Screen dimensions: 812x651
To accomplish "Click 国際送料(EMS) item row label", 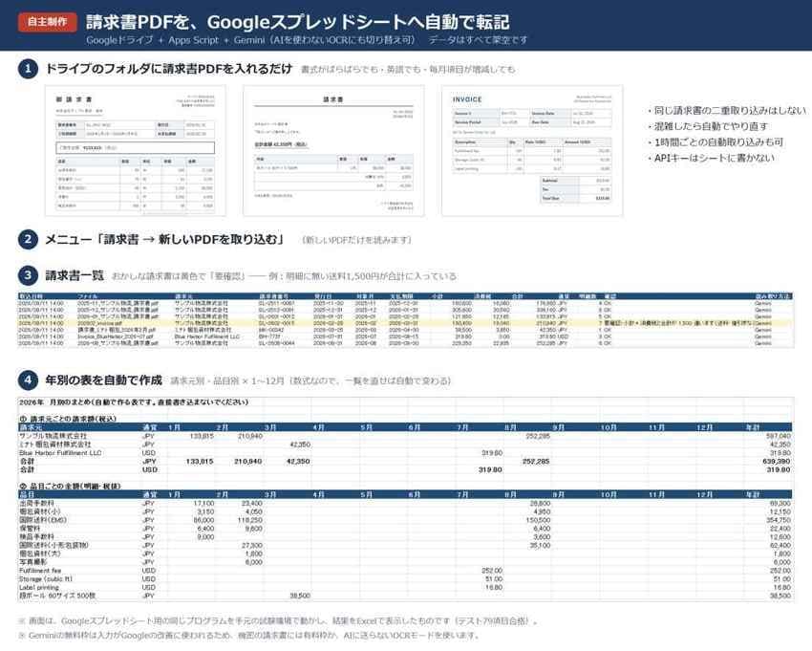I will click(x=43, y=520).
